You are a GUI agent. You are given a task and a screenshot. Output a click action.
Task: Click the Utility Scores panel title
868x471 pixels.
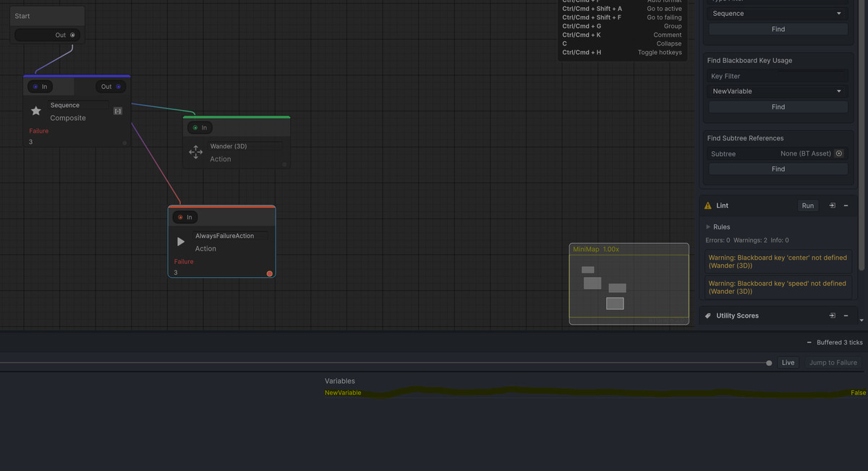coord(737,315)
